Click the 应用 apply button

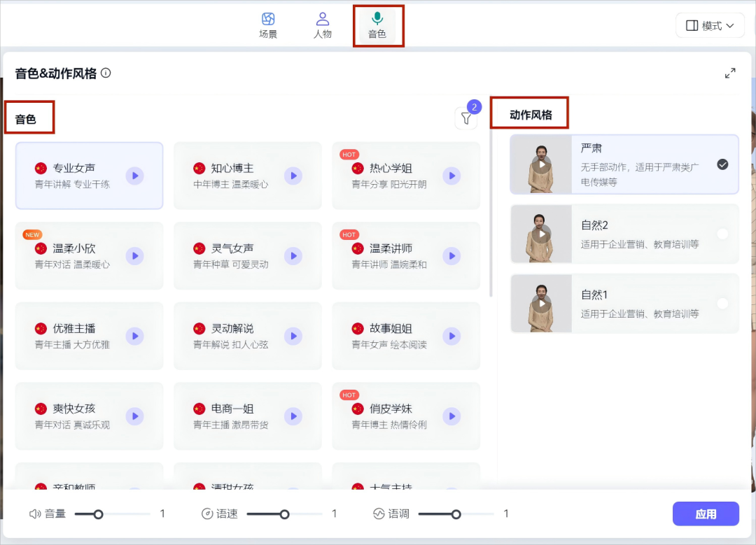(706, 514)
